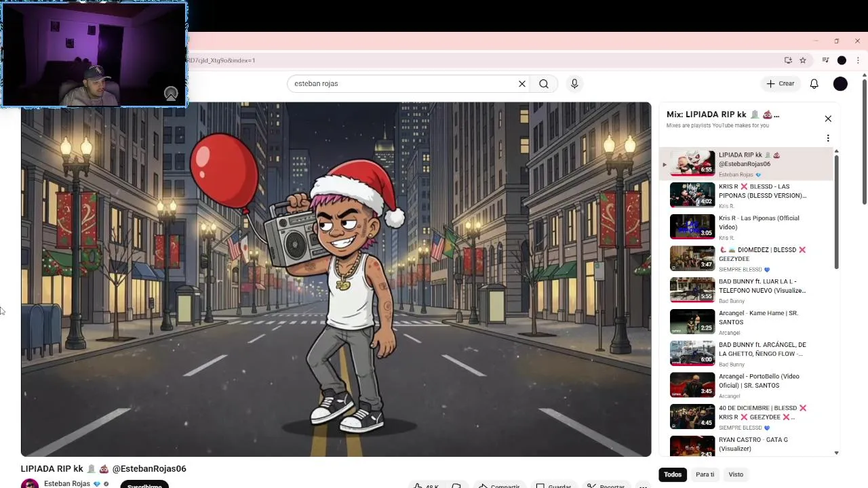The width and height of the screenshot is (868, 488).
Task: Select the Para ti filter chip
Action: (705, 474)
